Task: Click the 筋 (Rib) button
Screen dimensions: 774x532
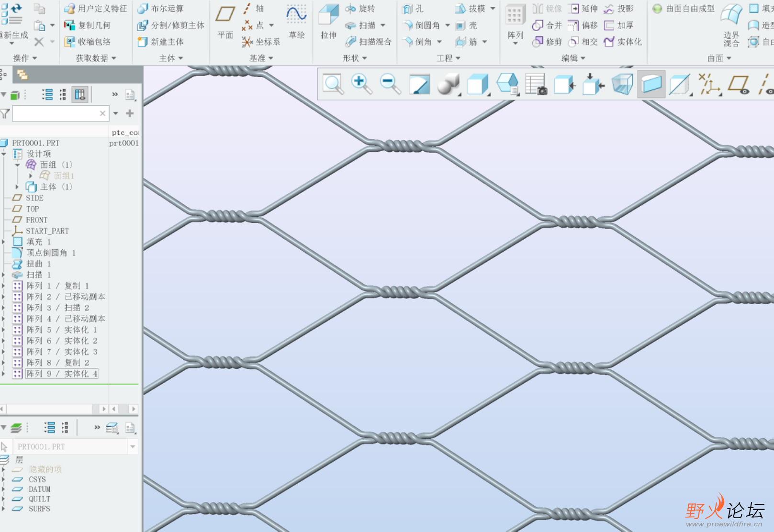Action: pos(466,42)
